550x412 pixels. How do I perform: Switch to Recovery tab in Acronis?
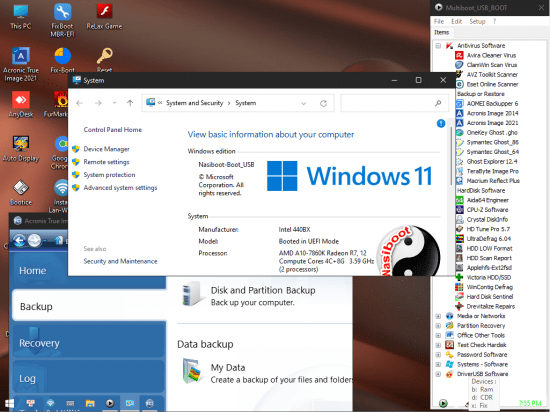click(x=89, y=341)
